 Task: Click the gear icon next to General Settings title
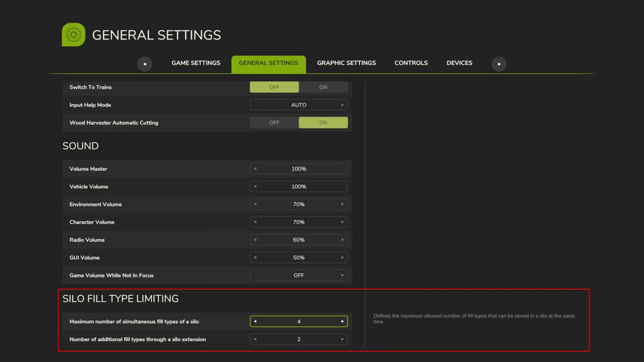(x=73, y=34)
